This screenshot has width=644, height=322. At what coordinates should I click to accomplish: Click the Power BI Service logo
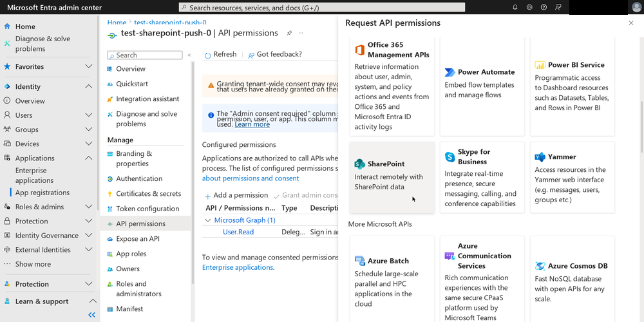pyautogui.click(x=540, y=65)
